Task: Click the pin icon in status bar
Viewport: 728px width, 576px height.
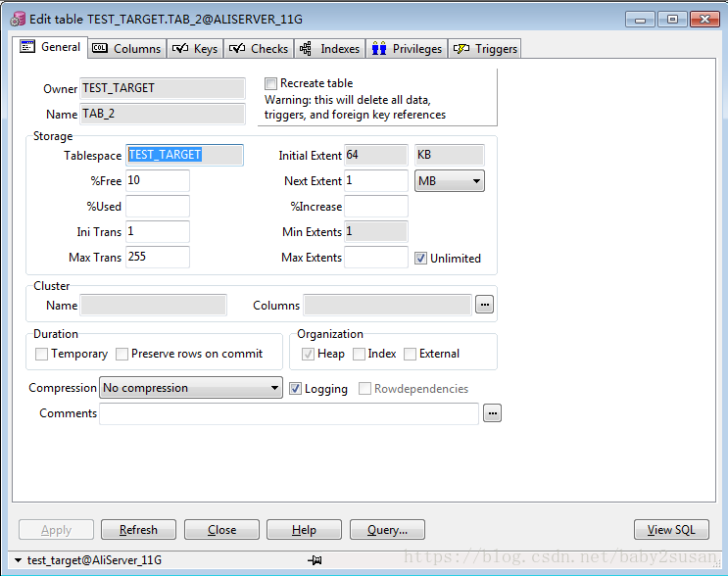Action: tap(315, 559)
